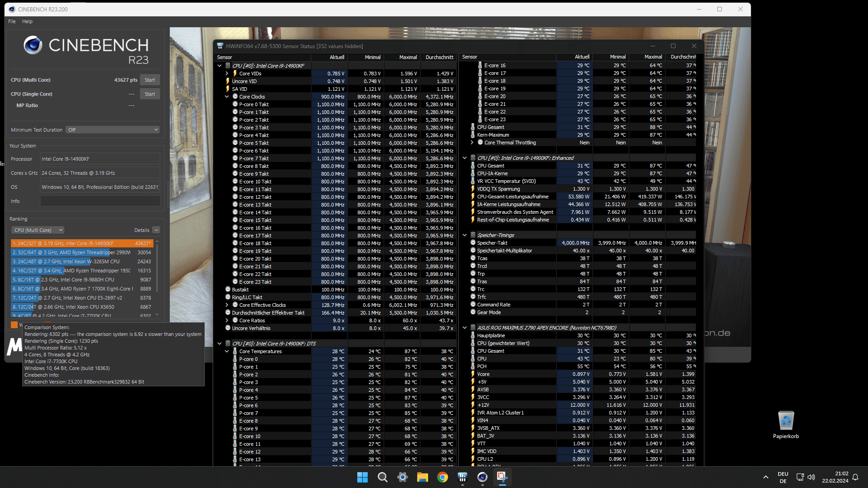Click the Info input field
The height and width of the screenshot is (488, 868).
[x=100, y=201]
